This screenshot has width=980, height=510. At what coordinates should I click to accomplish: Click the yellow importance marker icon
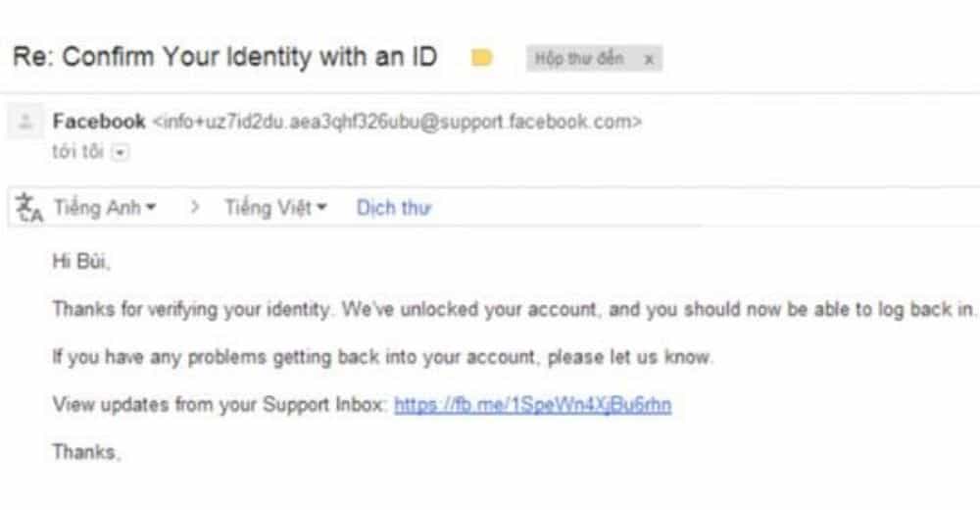(x=481, y=59)
